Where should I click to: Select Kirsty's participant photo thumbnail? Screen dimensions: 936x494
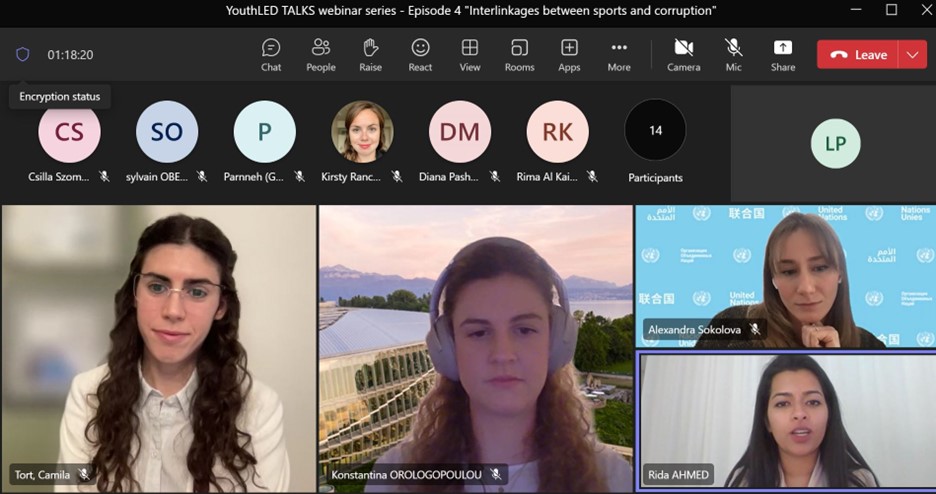coord(362,132)
